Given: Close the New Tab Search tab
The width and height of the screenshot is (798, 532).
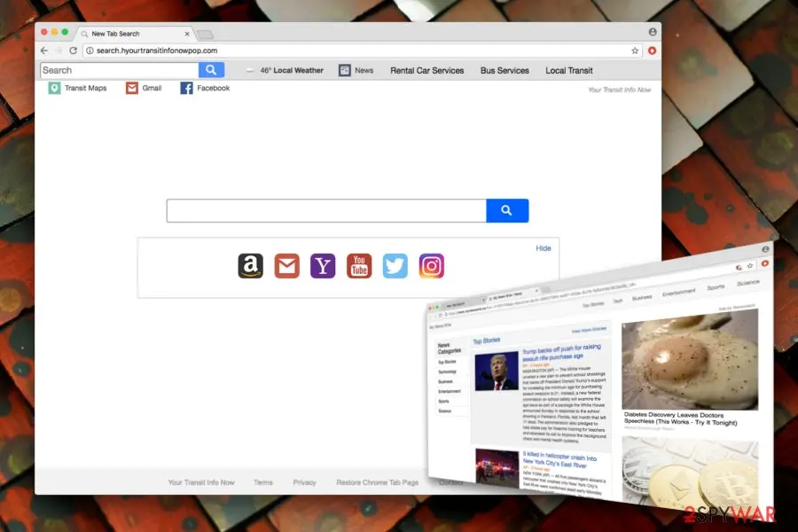Looking at the screenshot, I should [187, 34].
